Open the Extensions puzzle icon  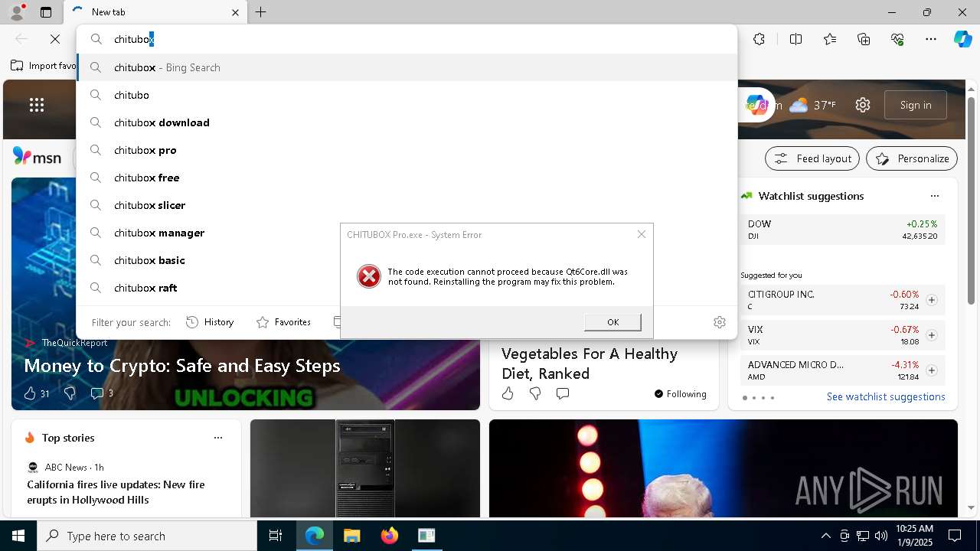click(x=759, y=39)
